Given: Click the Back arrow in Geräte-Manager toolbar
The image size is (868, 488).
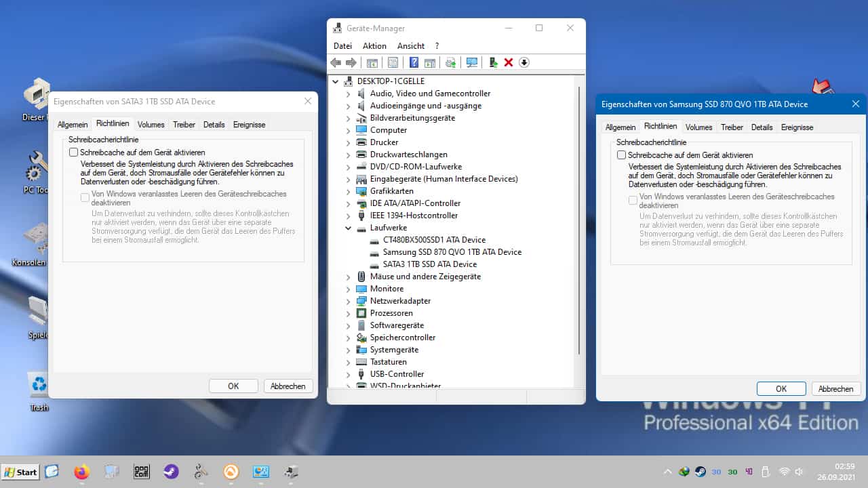Looking at the screenshot, I should 336,62.
